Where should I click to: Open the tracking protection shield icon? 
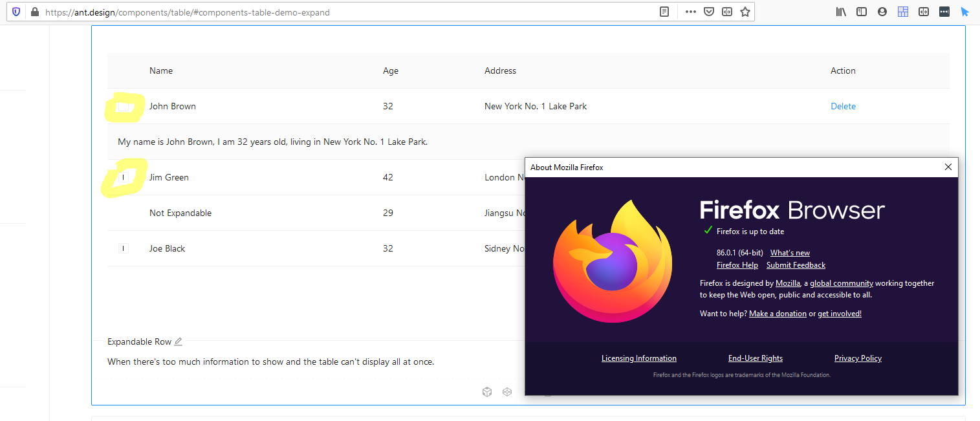pos(16,12)
